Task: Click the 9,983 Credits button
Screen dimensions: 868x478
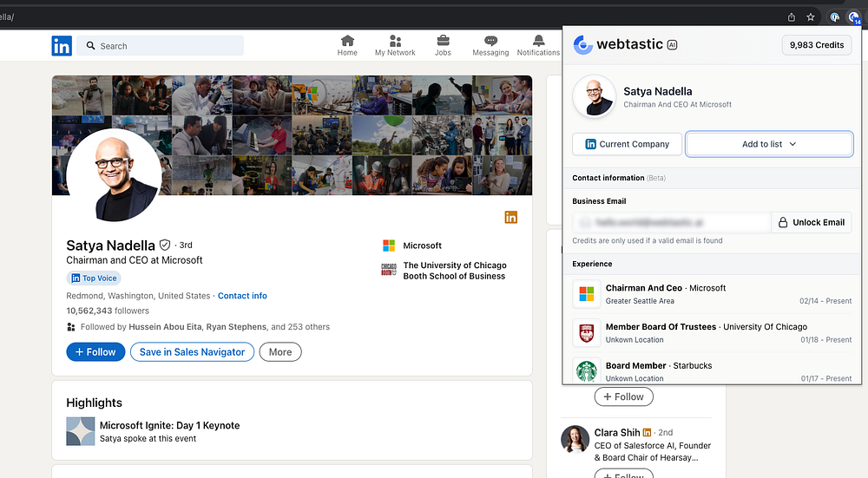Action: coord(817,45)
